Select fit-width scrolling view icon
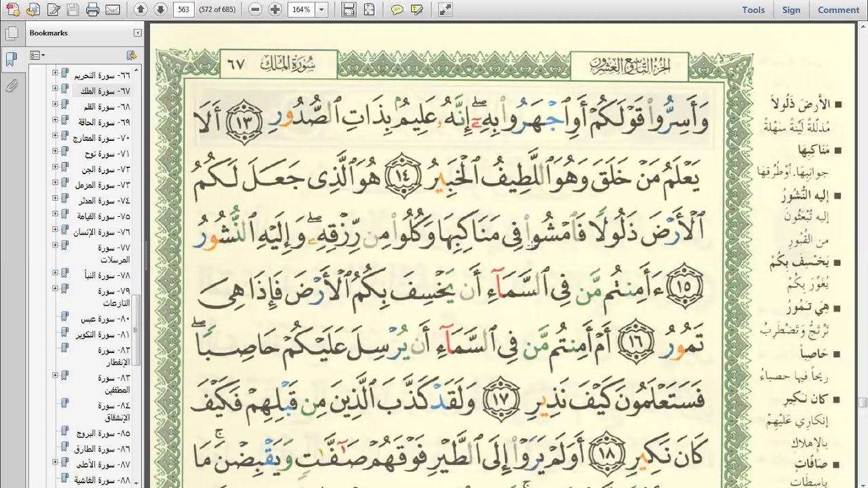868x488 pixels. tap(349, 9)
